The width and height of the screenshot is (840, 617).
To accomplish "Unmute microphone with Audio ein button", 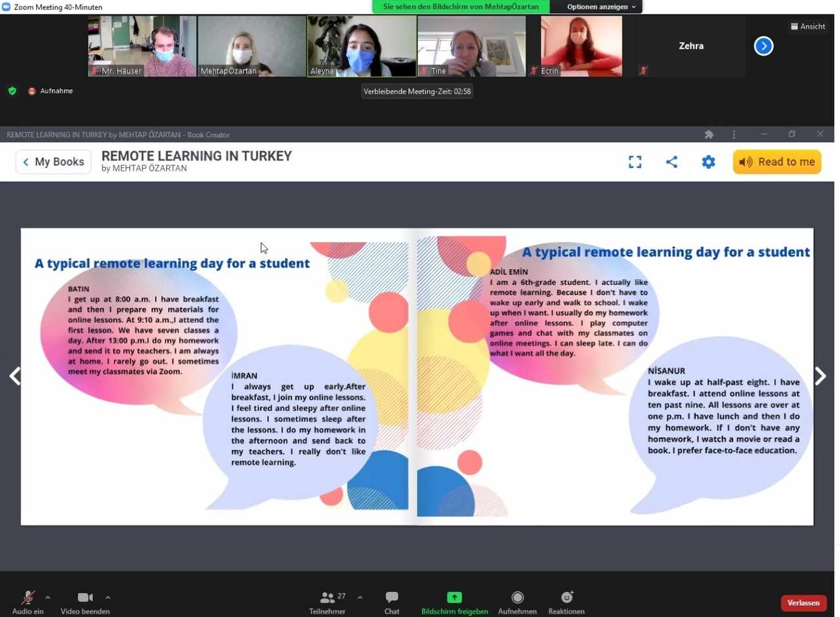I will pos(28,601).
